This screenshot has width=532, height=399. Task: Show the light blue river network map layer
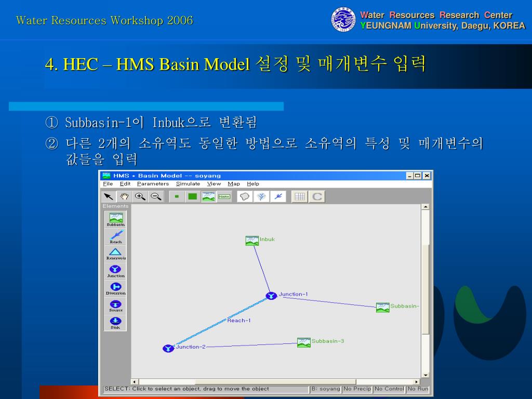coord(261,196)
